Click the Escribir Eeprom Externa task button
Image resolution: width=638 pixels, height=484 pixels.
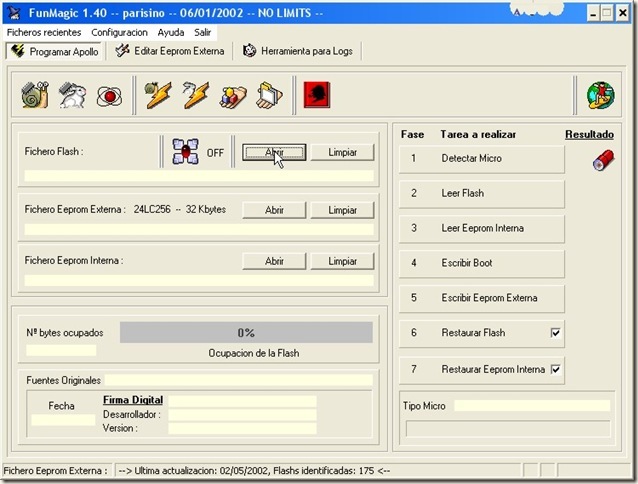pos(482,299)
